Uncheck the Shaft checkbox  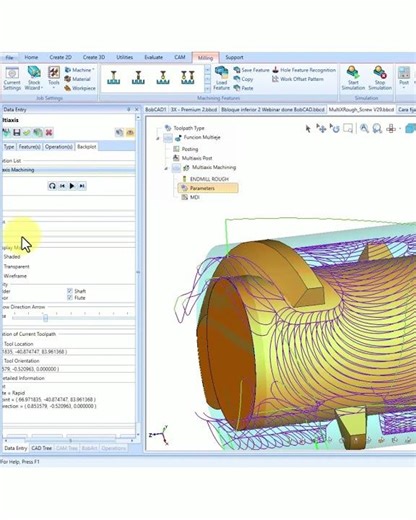click(70, 291)
